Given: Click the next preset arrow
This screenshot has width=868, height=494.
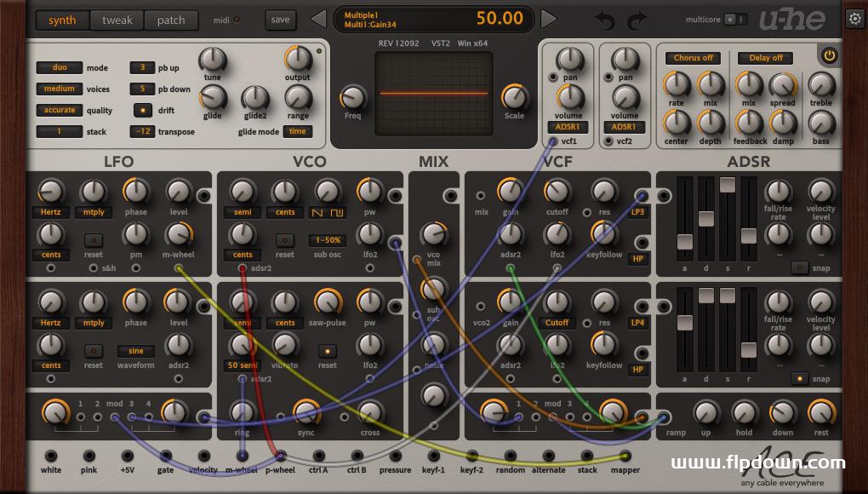Looking at the screenshot, I should coord(549,18).
